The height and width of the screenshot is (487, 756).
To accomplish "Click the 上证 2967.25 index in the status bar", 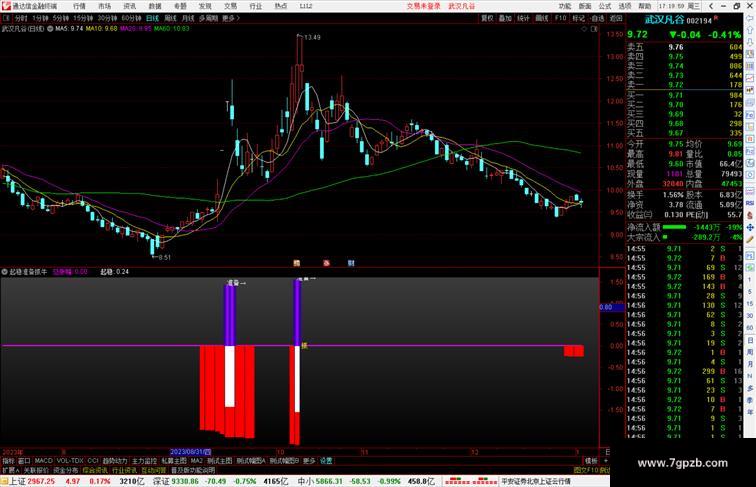I will [32, 481].
